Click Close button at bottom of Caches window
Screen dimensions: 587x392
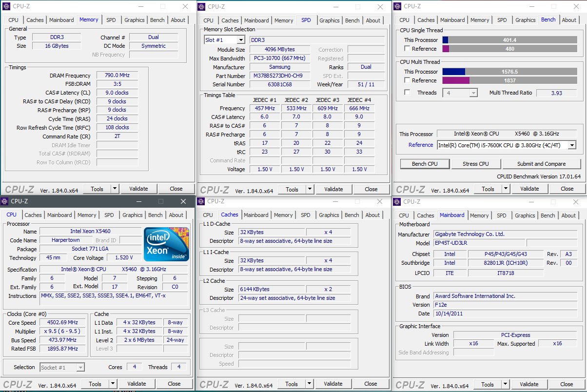[371, 384]
